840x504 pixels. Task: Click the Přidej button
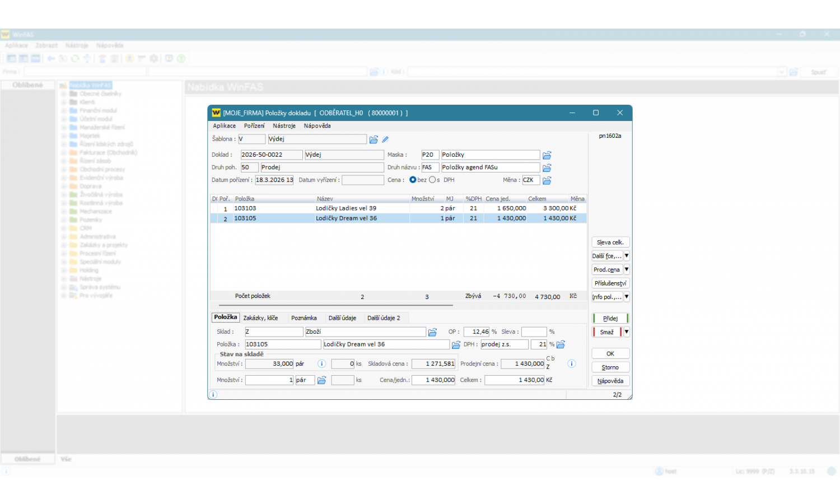(610, 319)
